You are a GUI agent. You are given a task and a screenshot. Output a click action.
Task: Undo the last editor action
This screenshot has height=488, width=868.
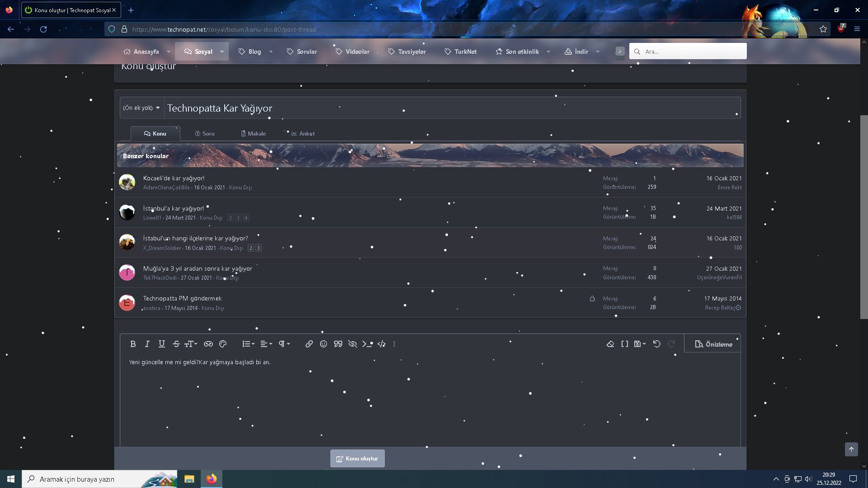(657, 344)
